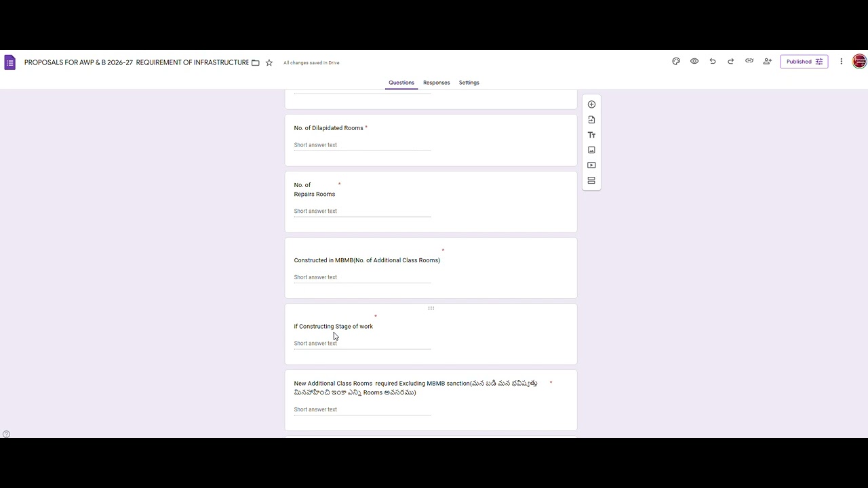Open customize theme palette
The image size is (868, 488).
coord(676,61)
